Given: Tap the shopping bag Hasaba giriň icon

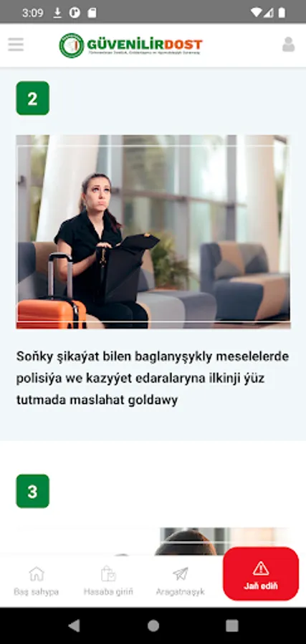Looking at the screenshot, I should (108, 573).
